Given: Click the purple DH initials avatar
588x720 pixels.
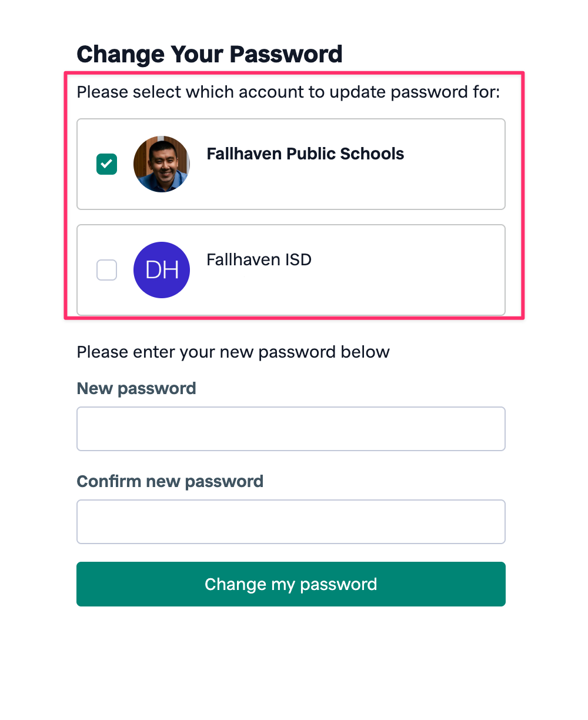Looking at the screenshot, I should [x=162, y=270].
